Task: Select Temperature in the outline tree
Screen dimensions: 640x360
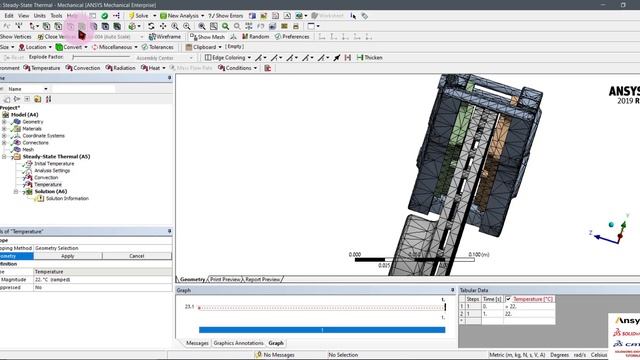Action: [48, 184]
